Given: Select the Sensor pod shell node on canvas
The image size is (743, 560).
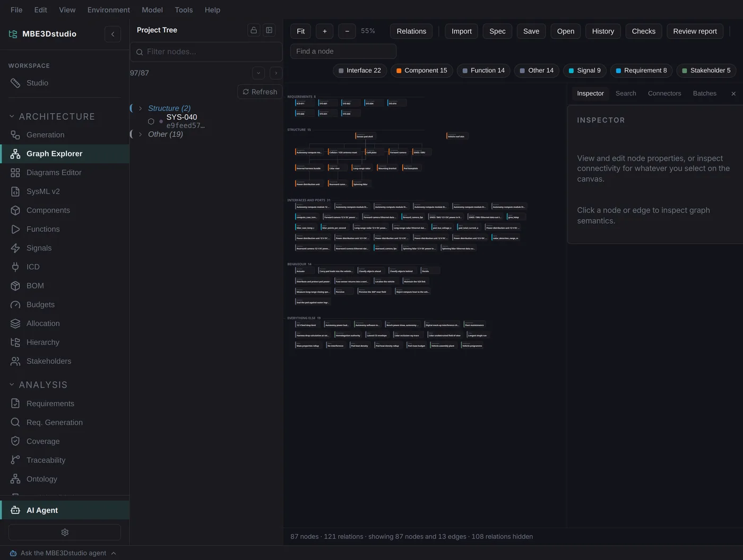Looking at the screenshot, I should 365,136.
